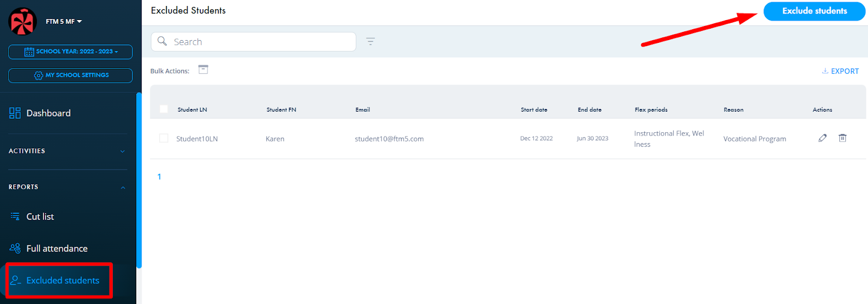Open the Full attendance report

point(57,249)
